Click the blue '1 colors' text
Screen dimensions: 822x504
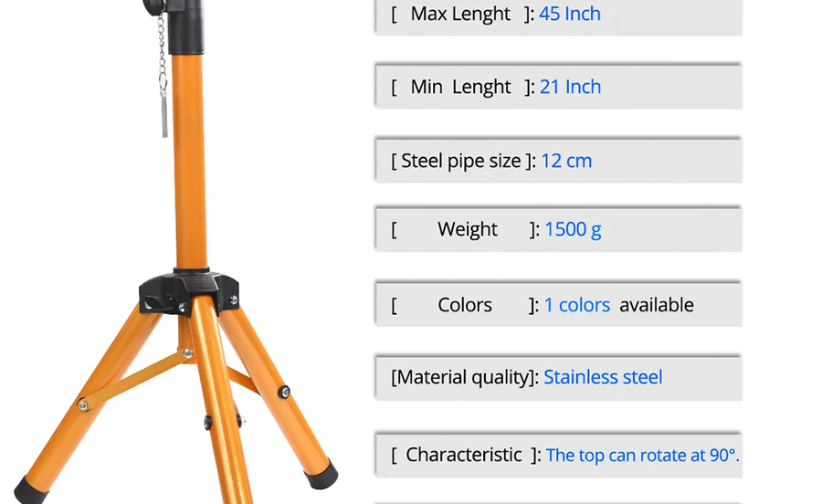point(576,305)
